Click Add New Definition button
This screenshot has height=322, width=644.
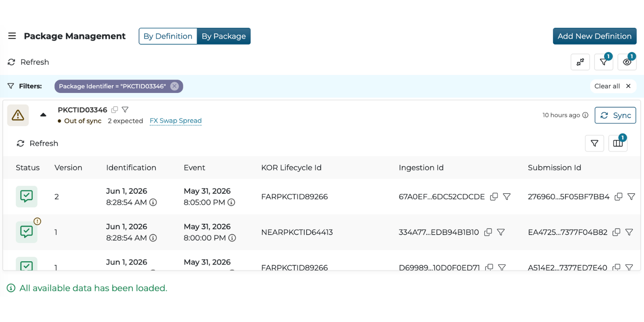(x=594, y=36)
